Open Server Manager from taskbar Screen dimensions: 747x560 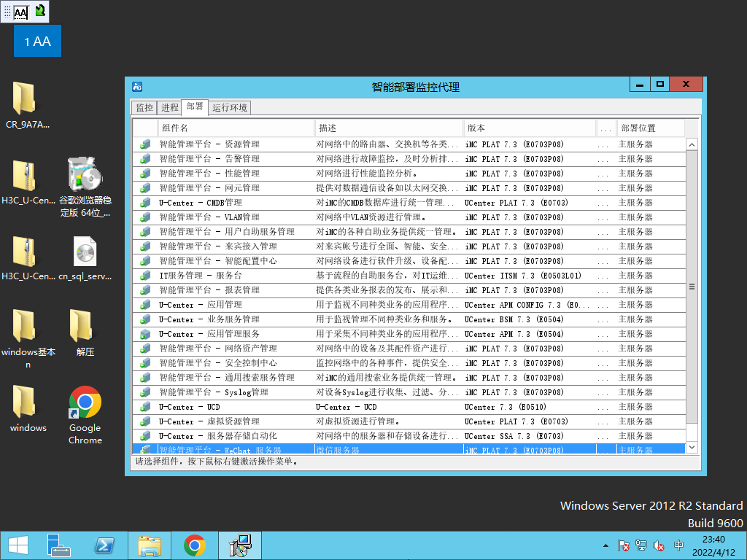pos(59,545)
